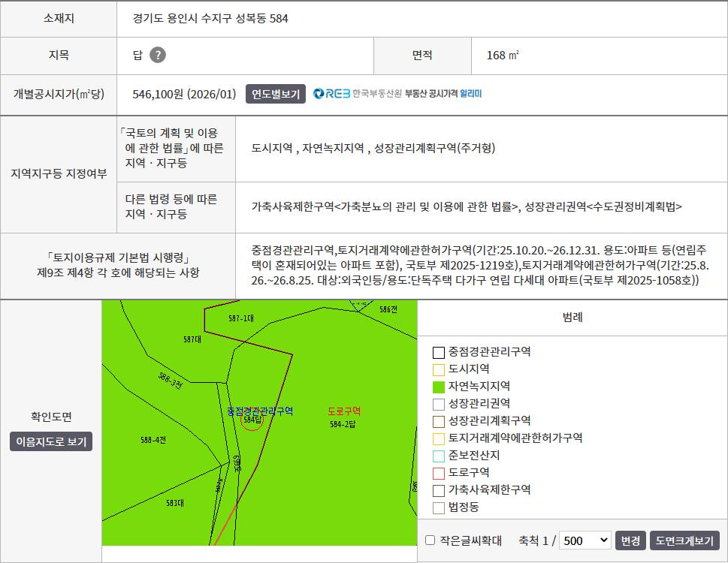Click the 토지거래계약에관한허가구역 legend box
Screen dimensions: 728x563
(438, 438)
